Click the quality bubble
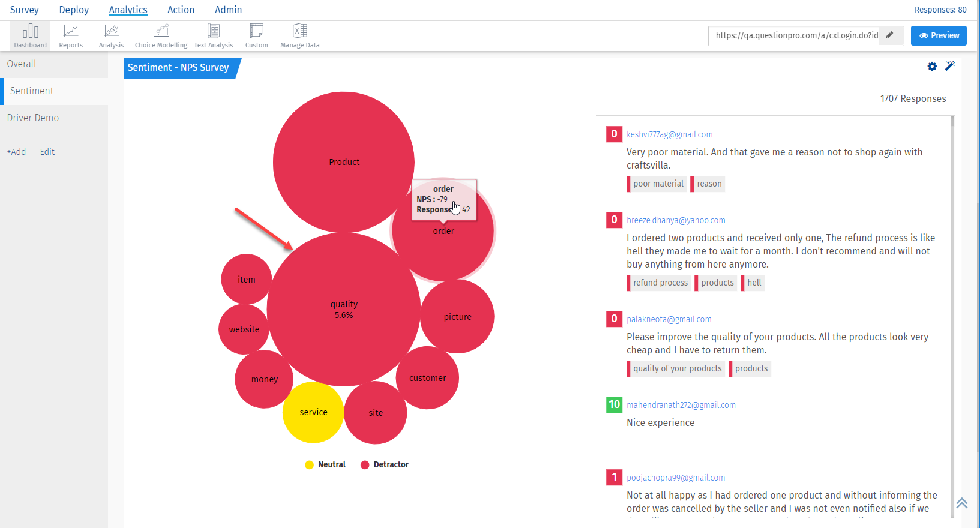The height and width of the screenshot is (528, 980). (344, 310)
